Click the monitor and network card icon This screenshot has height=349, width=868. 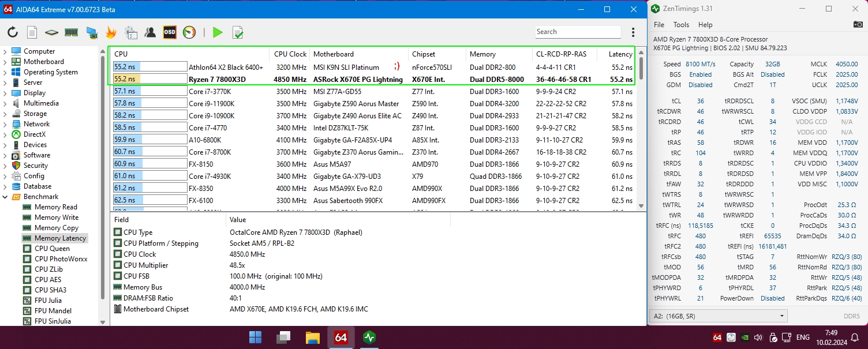point(91,32)
